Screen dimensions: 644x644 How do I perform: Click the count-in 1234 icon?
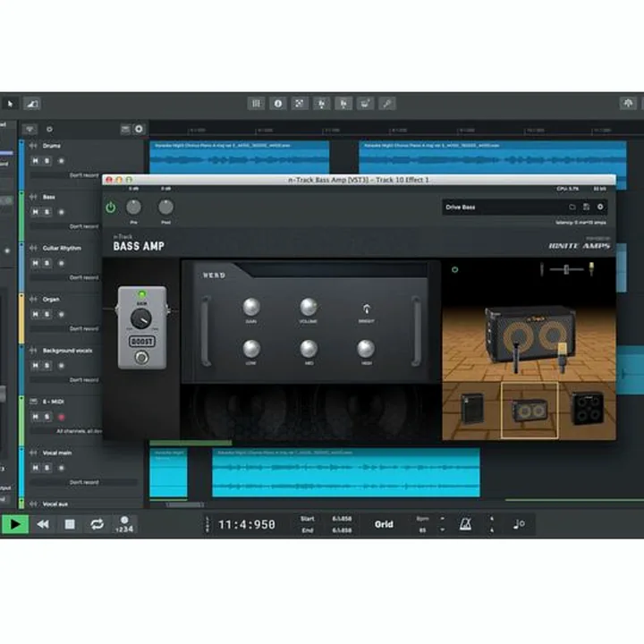(124, 524)
